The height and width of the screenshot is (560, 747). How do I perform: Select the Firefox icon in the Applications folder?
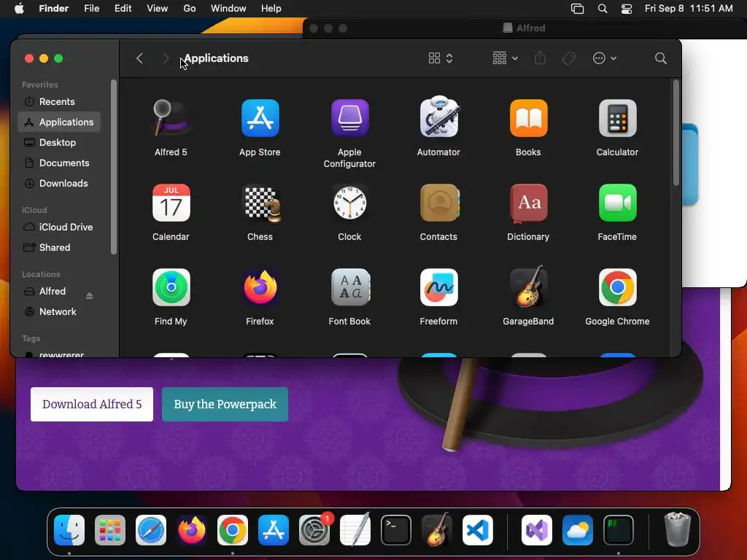pyautogui.click(x=260, y=287)
